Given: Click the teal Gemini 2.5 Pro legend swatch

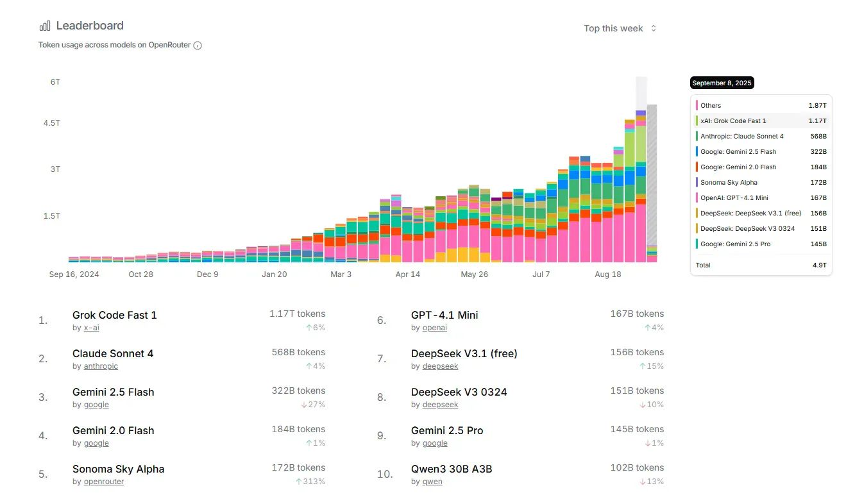Looking at the screenshot, I should [697, 244].
